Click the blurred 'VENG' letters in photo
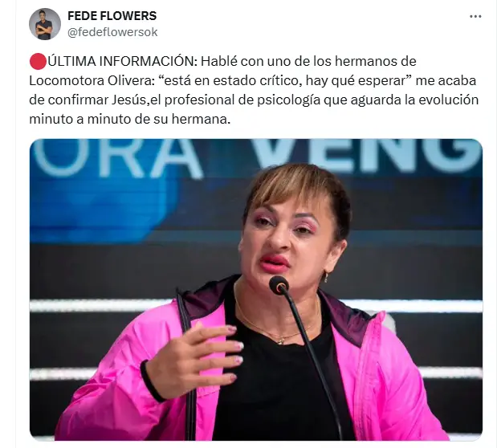The height and width of the screenshot is (448, 497). click(x=368, y=156)
